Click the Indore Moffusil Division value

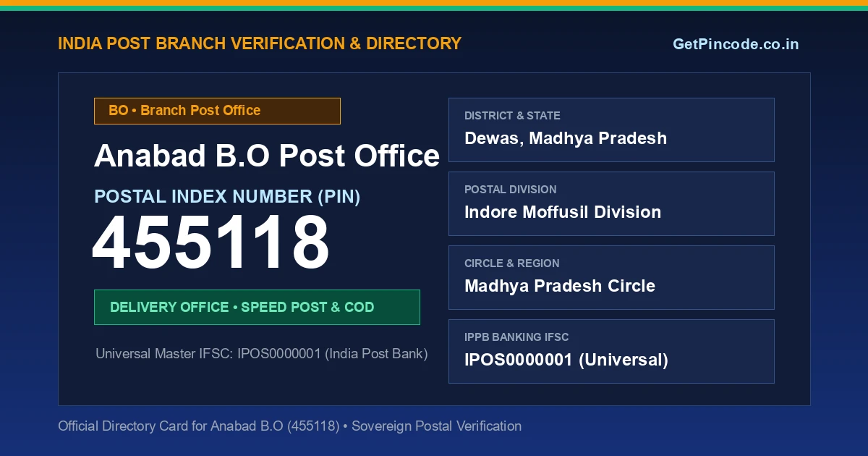(563, 212)
